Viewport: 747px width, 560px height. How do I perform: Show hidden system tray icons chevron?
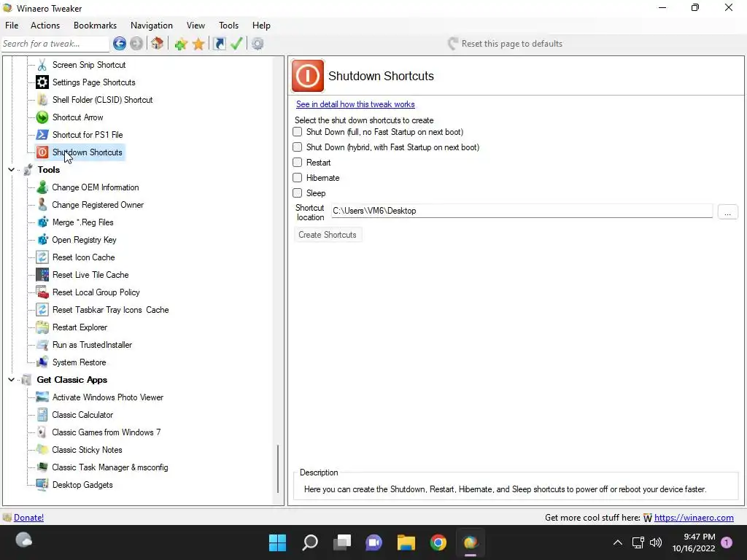coord(617,542)
